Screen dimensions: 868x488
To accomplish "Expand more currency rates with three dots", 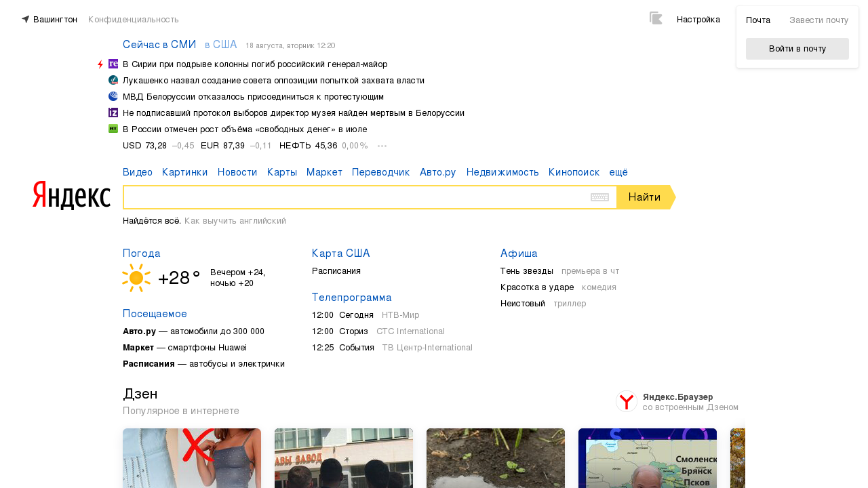I will tap(382, 146).
